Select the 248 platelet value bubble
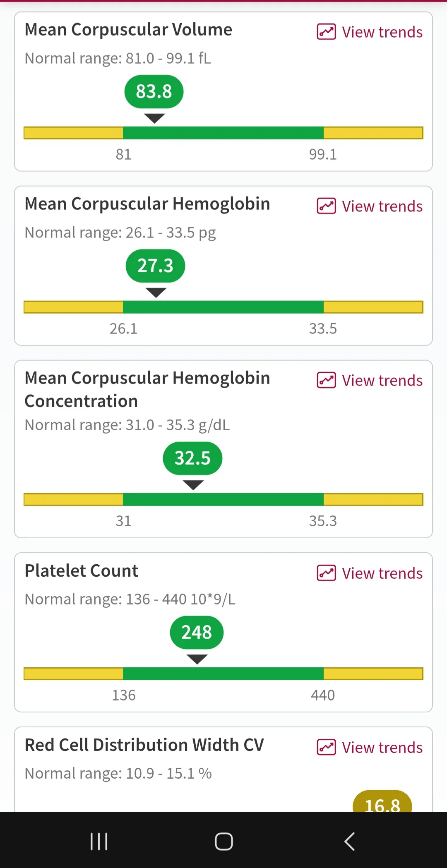447x868 pixels. [197, 632]
